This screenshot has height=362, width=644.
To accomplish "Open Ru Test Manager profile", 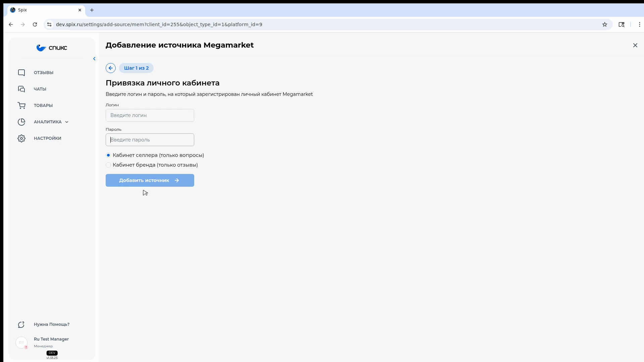I will 51,339.
